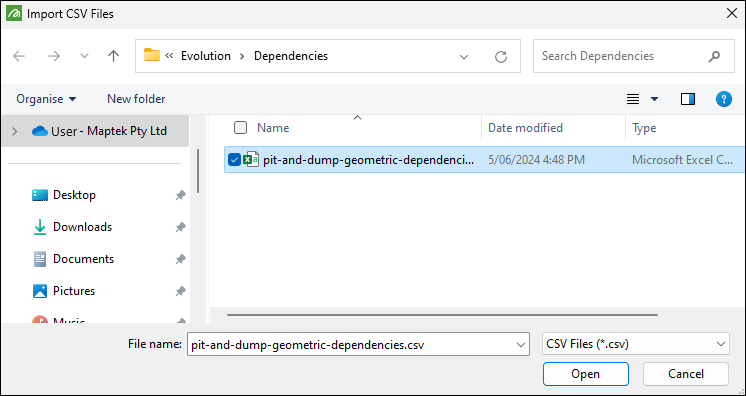This screenshot has height=396, width=746.
Task: Uncheck the pit-and-dump-geometric-dependencies file checkbox
Action: pos(234,160)
